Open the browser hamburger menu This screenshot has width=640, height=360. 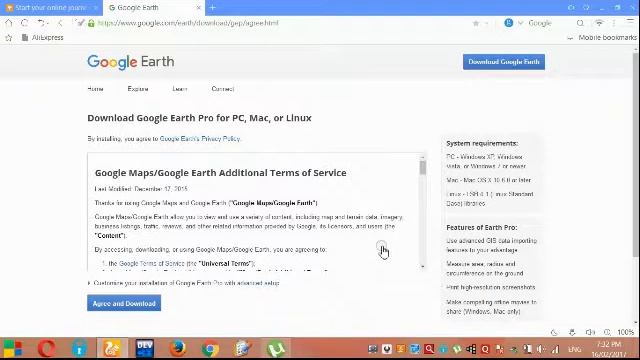[x=631, y=23]
